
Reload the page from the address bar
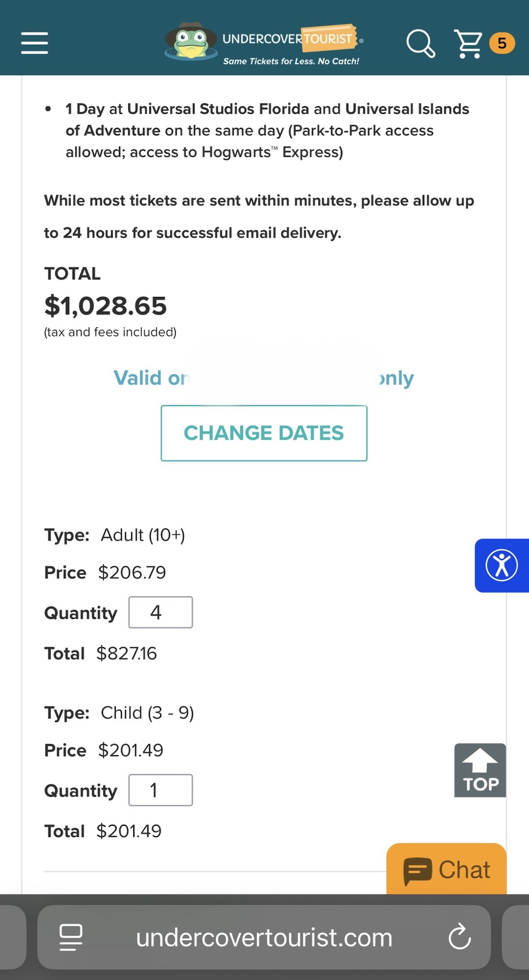(x=459, y=937)
